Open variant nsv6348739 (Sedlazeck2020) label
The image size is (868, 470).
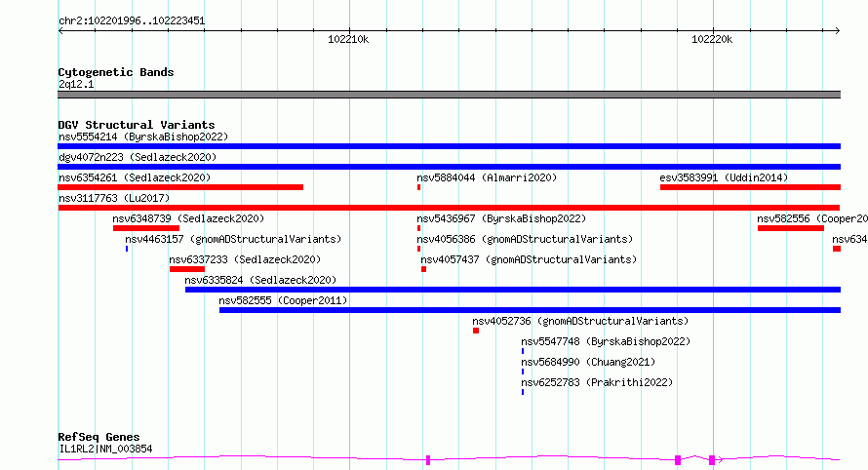click(x=188, y=218)
